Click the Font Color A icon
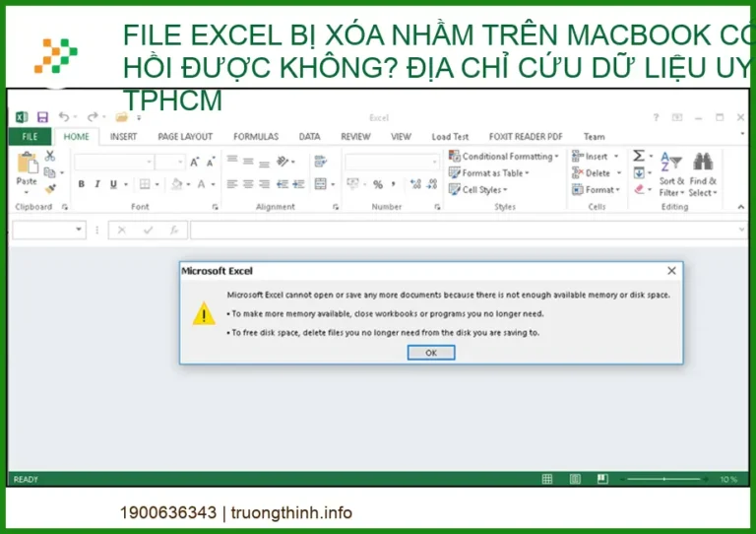Viewport: 756px width, 534px height. [202, 184]
